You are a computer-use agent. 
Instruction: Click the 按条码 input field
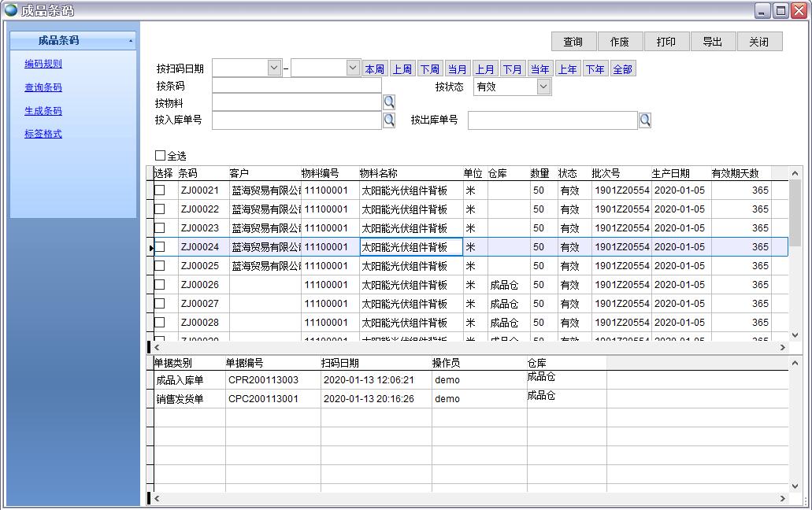[296, 86]
